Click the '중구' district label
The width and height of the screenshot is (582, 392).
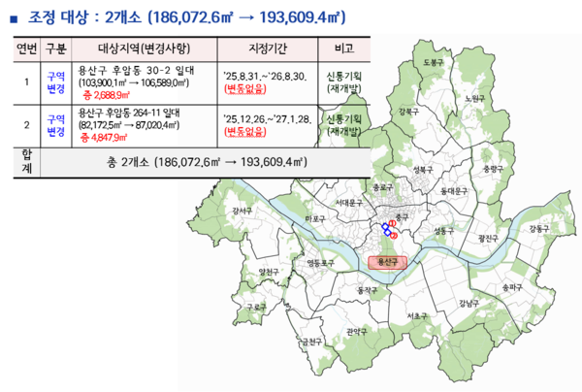(402, 216)
